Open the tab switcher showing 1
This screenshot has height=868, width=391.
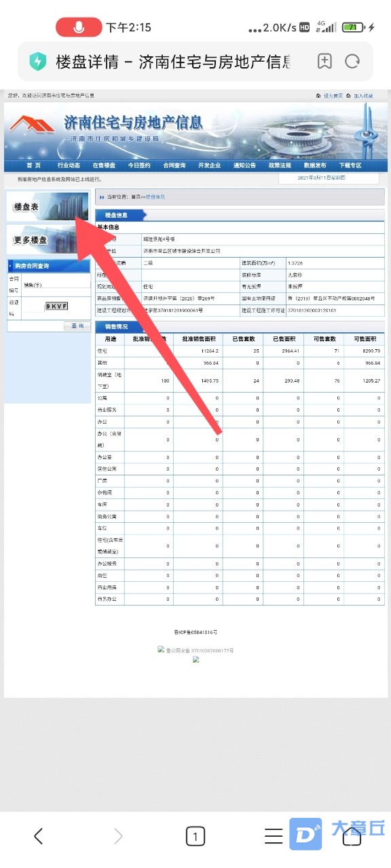point(195,836)
